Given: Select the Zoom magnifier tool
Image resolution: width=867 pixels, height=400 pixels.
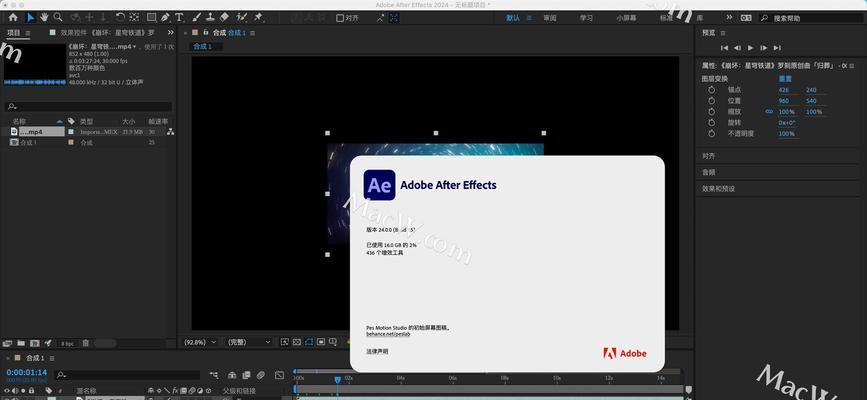Looking at the screenshot, I should 58,17.
